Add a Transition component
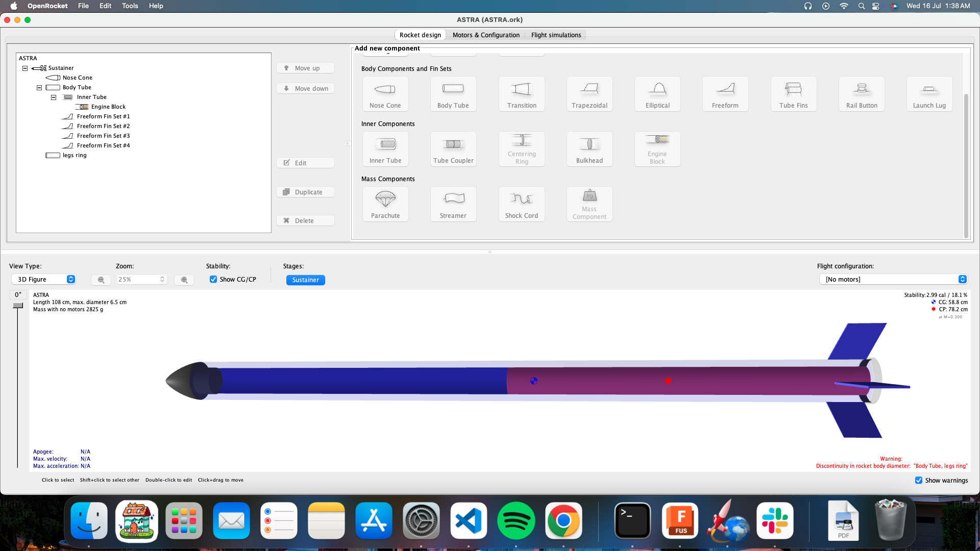The width and height of the screenshot is (980, 551). tap(522, 94)
